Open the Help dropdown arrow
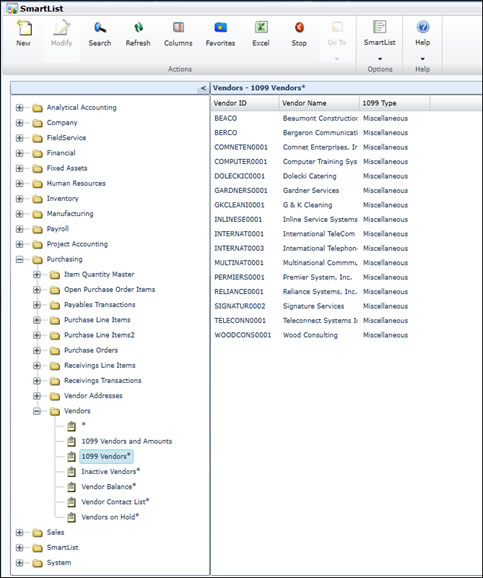 coord(423,59)
